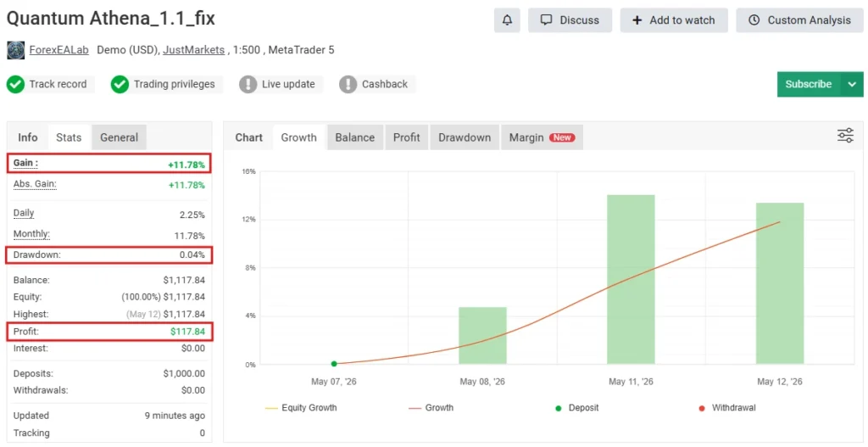Screen dimensions: 868x447
Task: Click the '9 minutes ago' updated value
Action: (175, 416)
